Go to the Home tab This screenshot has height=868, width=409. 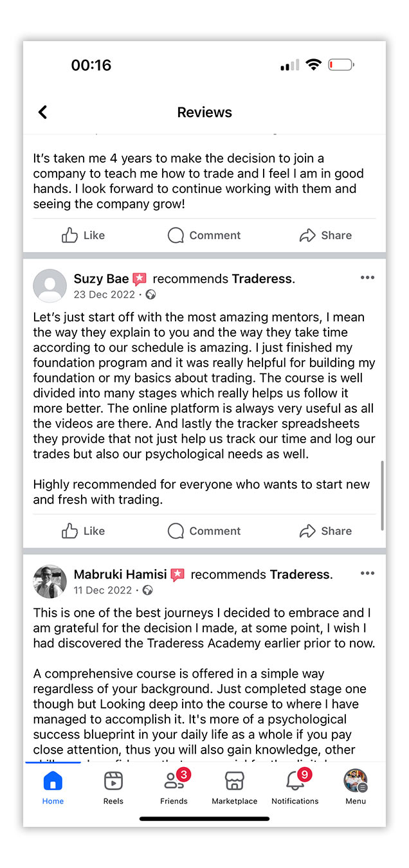click(x=53, y=787)
